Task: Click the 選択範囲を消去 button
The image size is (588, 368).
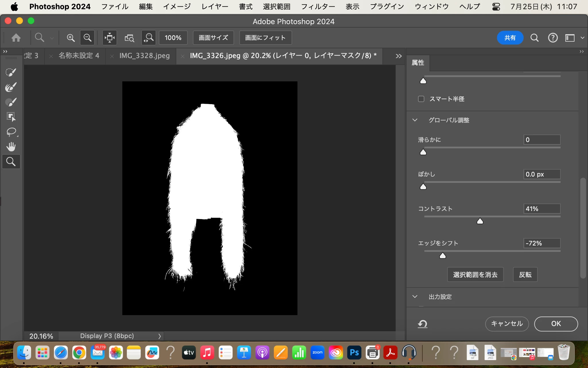Action: (475, 275)
